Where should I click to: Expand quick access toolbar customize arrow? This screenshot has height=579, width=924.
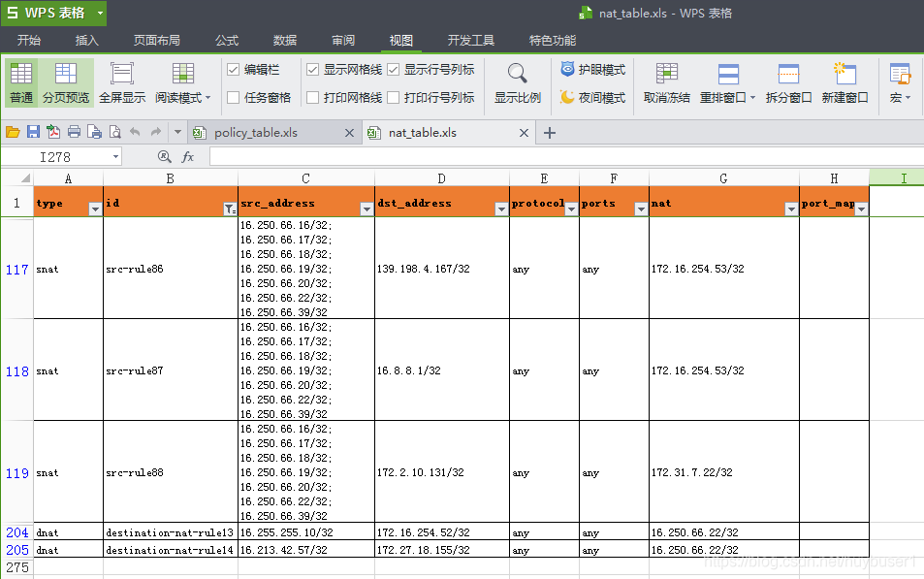click(x=177, y=132)
